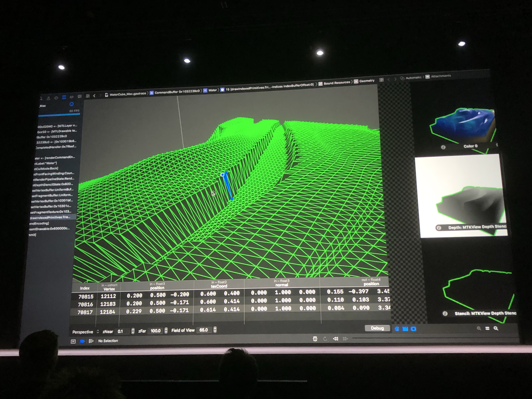The height and width of the screenshot is (399, 532).
Task: Zoom in on attachments with magnifier icon
Action: pyautogui.click(x=496, y=329)
